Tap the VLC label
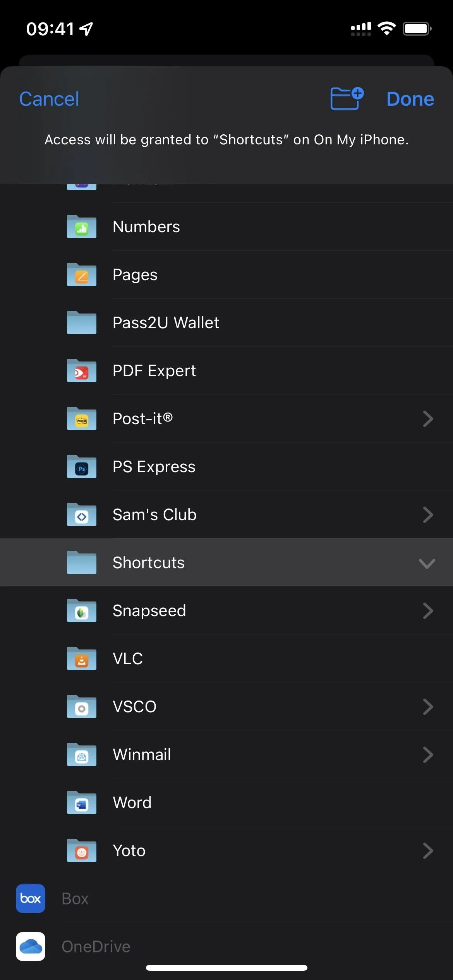This screenshot has width=453, height=980. coord(128,659)
